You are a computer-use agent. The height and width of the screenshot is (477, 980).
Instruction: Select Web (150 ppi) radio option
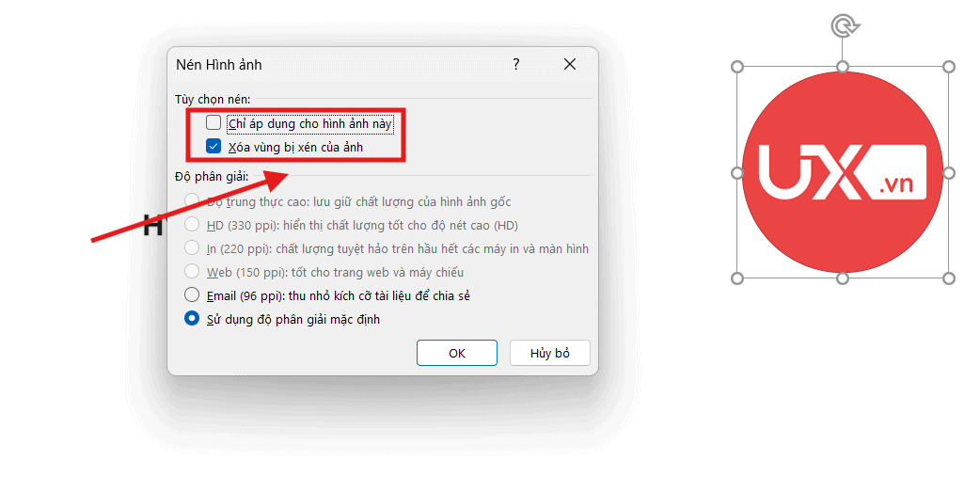[x=191, y=272]
